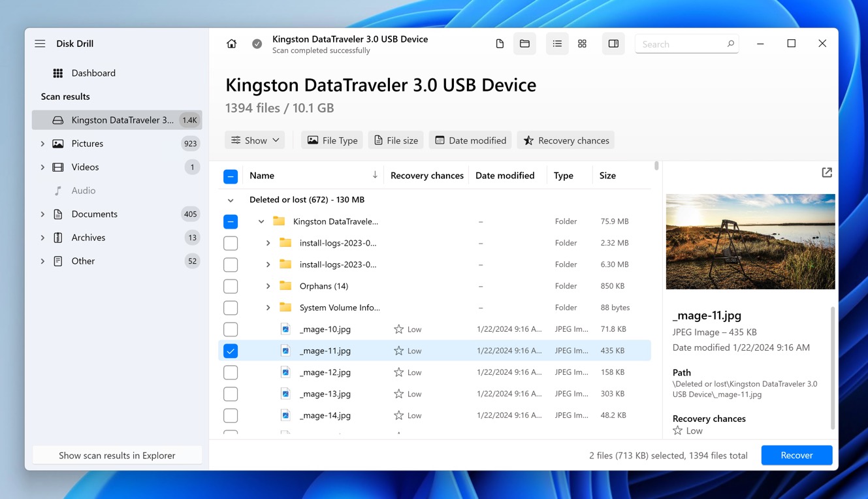Click the sort arrow in Name column
Screen dimensions: 868x499
[x=375, y=175]
